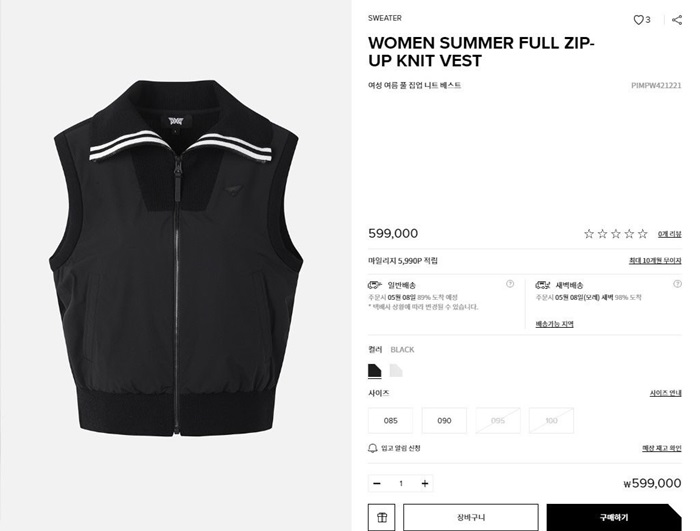Viewport: 700px width, 531px height.
Task: Select the sold-out size 095
Action: 498,421
